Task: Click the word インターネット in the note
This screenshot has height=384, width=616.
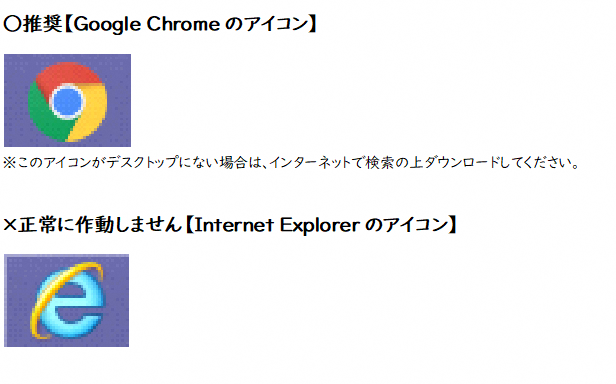Action: click(x=310, y=162)
